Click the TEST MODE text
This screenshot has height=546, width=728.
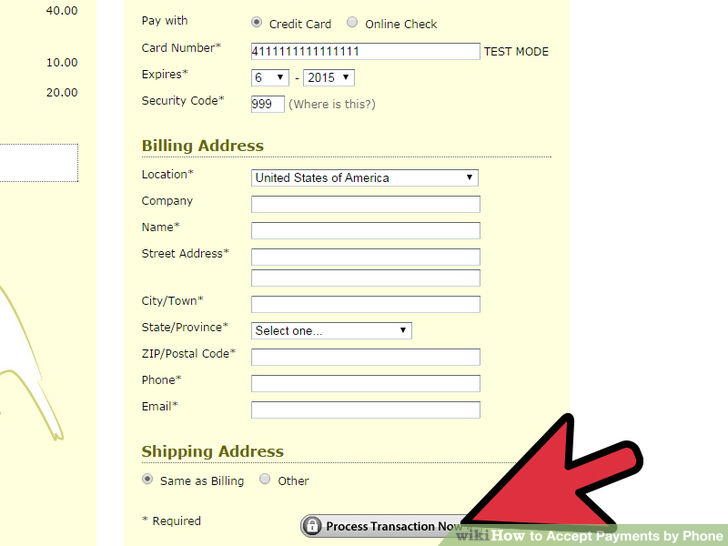[x=516, y=52]
